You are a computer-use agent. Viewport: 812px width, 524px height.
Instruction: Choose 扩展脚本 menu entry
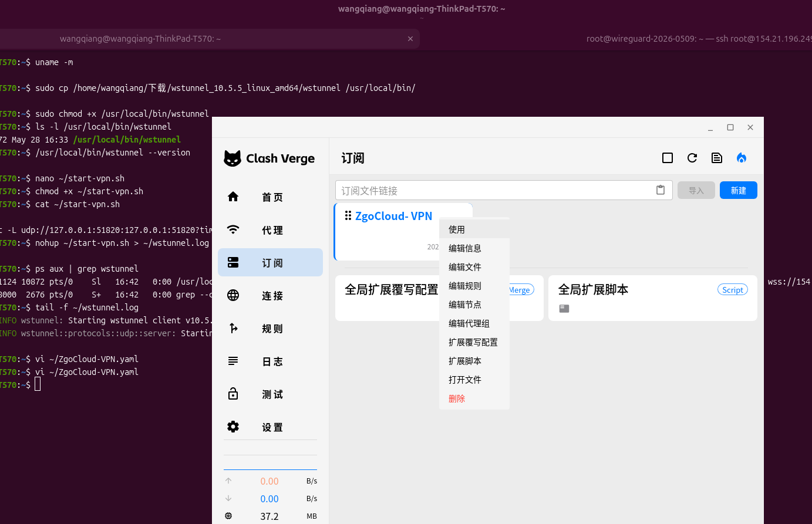tap(474, 361)
